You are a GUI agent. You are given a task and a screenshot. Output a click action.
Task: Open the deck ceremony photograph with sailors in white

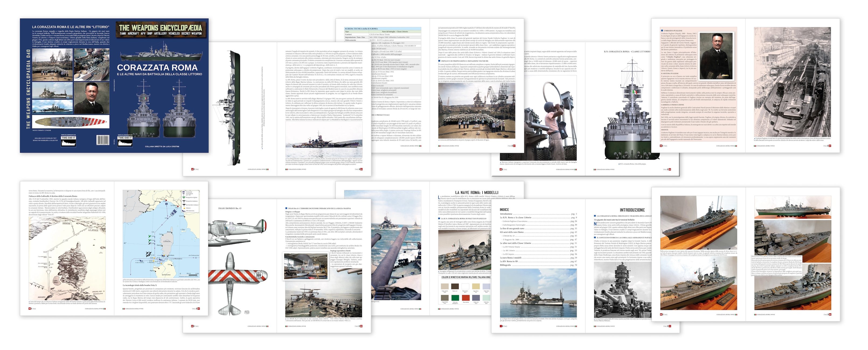(x=477, y=110)
